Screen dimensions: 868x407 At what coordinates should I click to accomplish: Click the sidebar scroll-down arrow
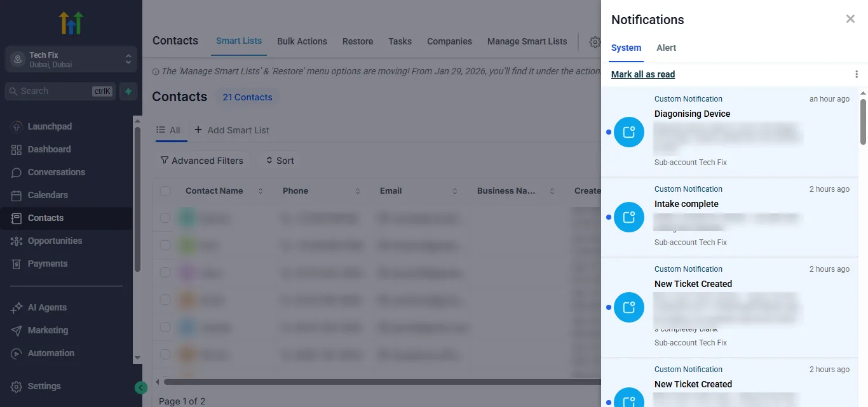click(137, 358)
